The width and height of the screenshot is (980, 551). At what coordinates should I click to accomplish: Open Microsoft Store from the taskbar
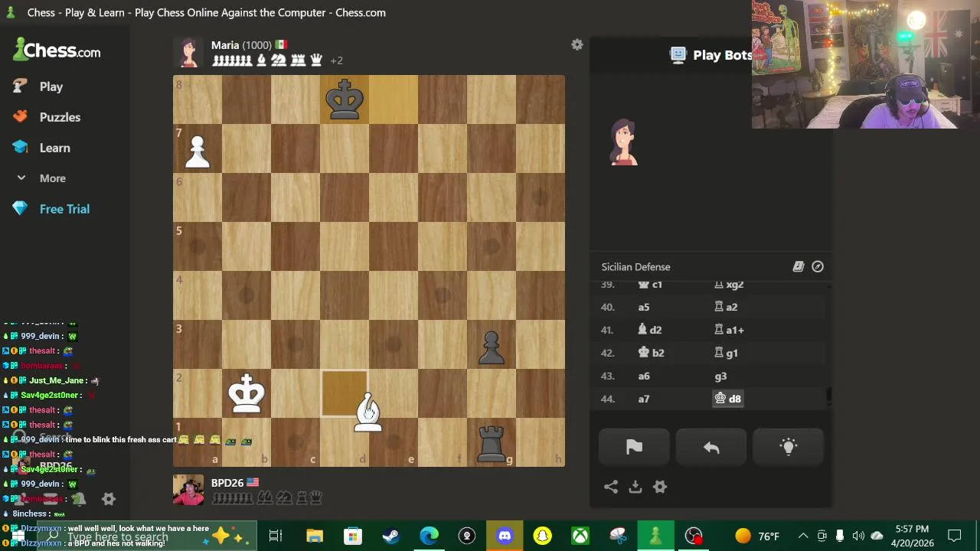[352, 536]
